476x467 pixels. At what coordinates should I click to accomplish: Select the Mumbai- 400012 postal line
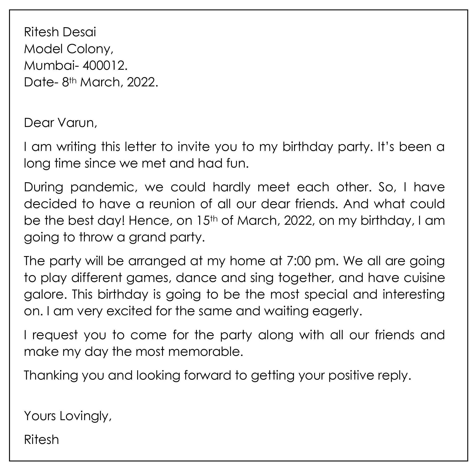pos(76,65)
